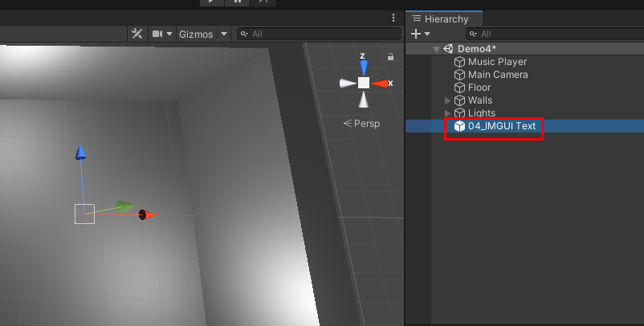Click the center cube of orientation gizmo
This screenshot has height=326, width=644.
pos(364,83)
